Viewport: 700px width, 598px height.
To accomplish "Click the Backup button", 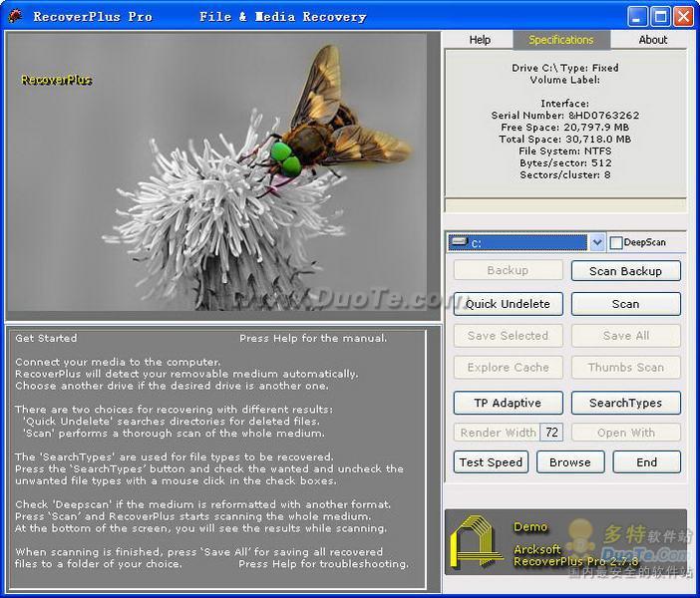I will [508, 270].
